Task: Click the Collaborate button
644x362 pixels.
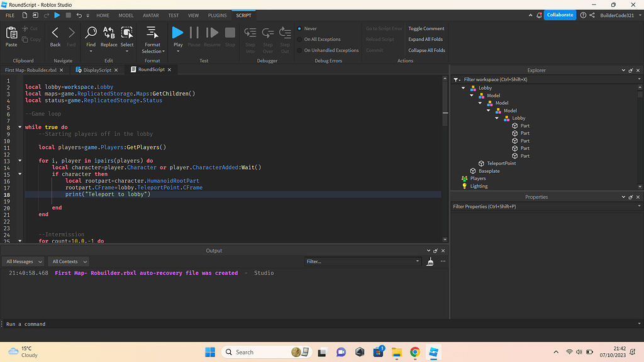Action: pyautogui.click(x=560, y=15)
